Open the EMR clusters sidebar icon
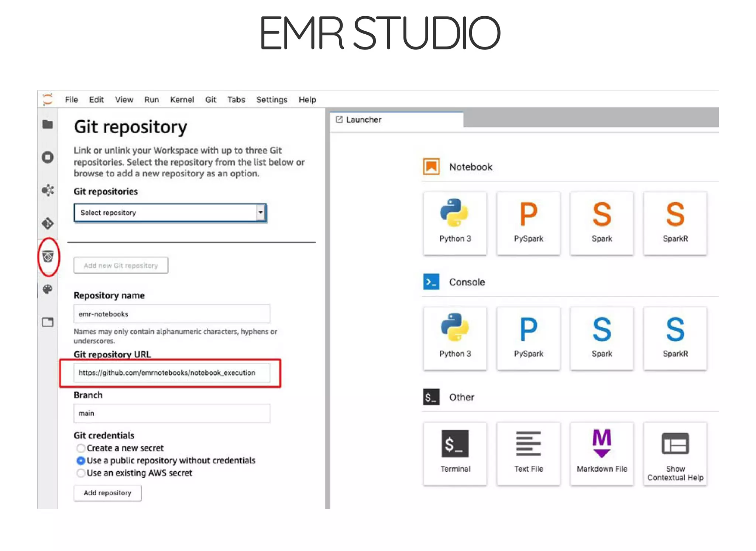Screen dimensions: 756x551 pos(48,190)
